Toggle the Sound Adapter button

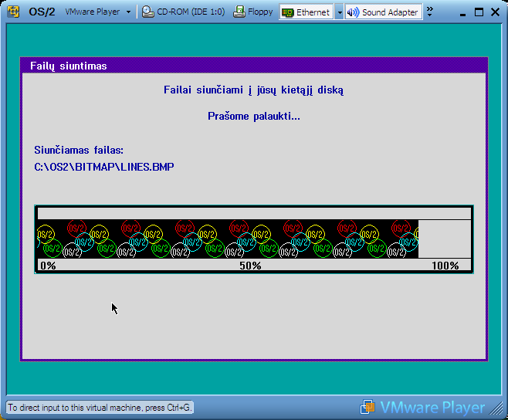[x=384, y=12]
